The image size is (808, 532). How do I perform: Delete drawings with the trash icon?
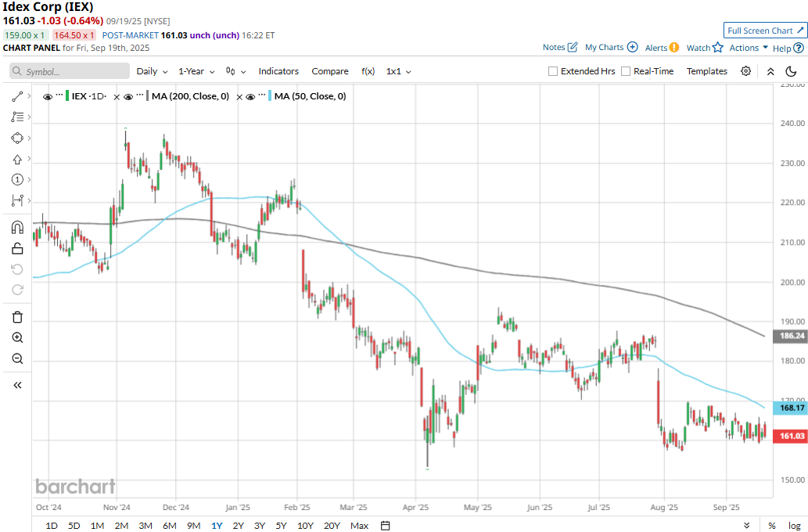[x=17, y=317]
